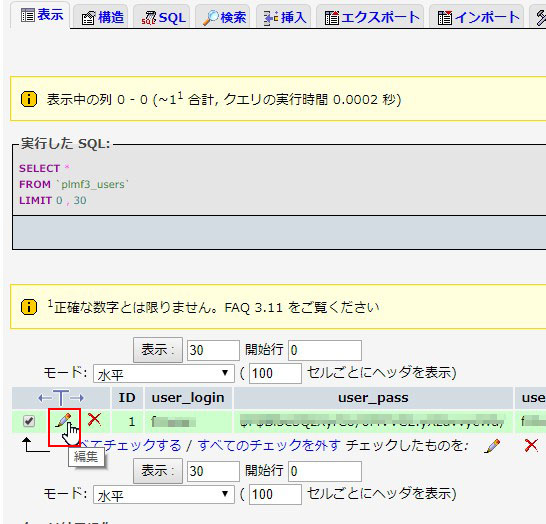Click the upper header-repeat field showing 100
Viewport: 546px width, 524px height.
tap(275, 374)
